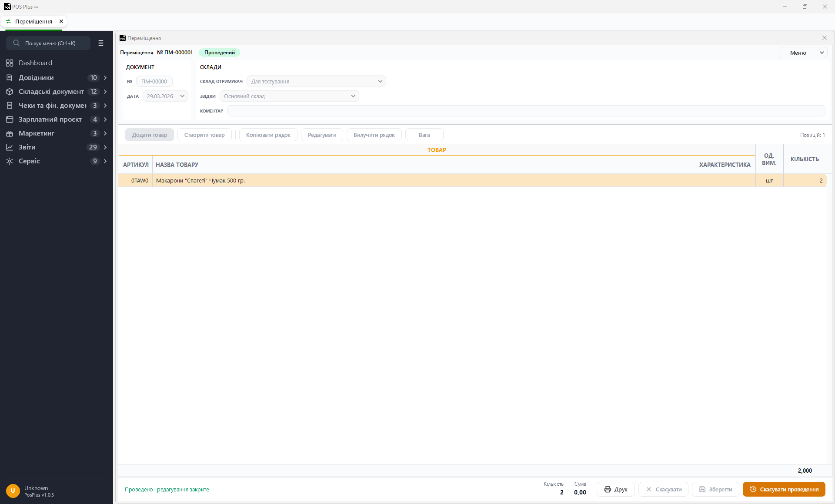This screenshot has width=835, height=504.
Task: Click the user avatar U icon
Action: click(x=13, y=491)
